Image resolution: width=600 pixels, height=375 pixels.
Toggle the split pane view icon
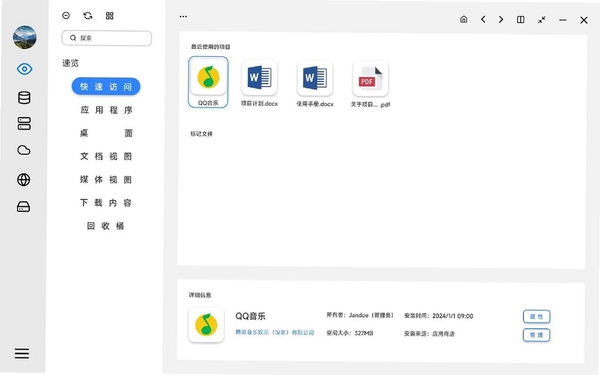(x=520, y=19)
